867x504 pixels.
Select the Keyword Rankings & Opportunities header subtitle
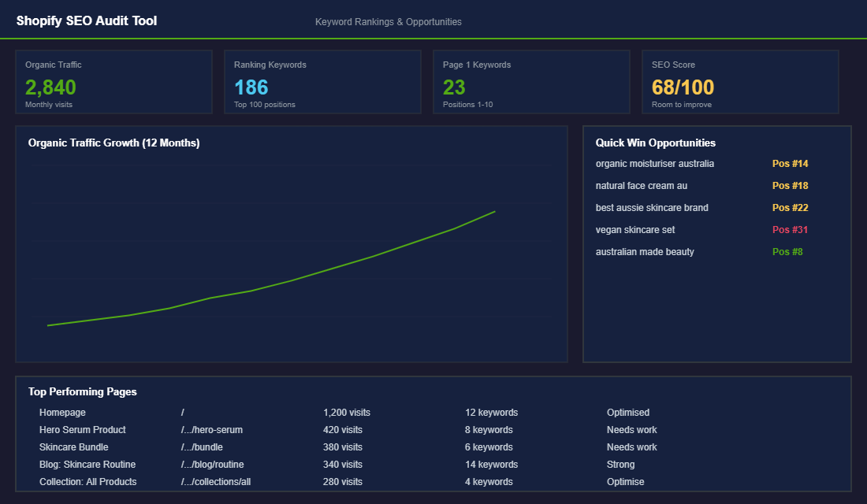click(387, 21)
